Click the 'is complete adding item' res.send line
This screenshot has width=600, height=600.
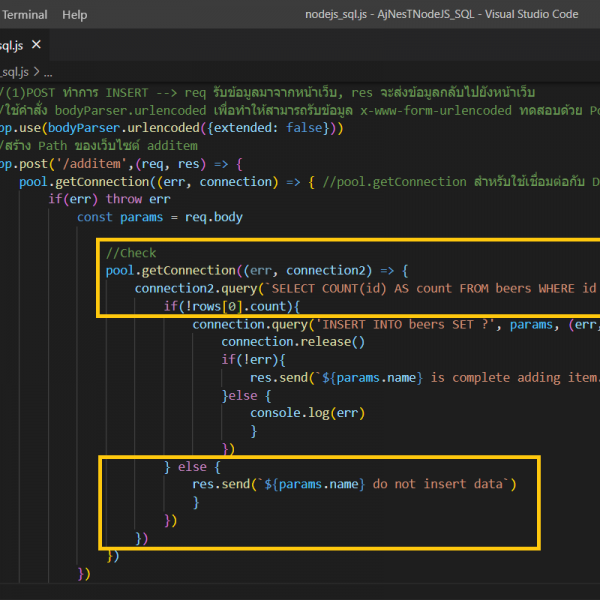tap(420, 377)
